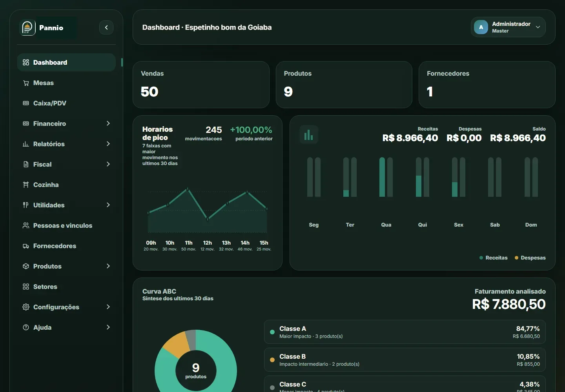Click the Caixa/PDV cash icon
The height and width of the screenshot is (392, 565).
pyautogui.click(x=26, y=103)
